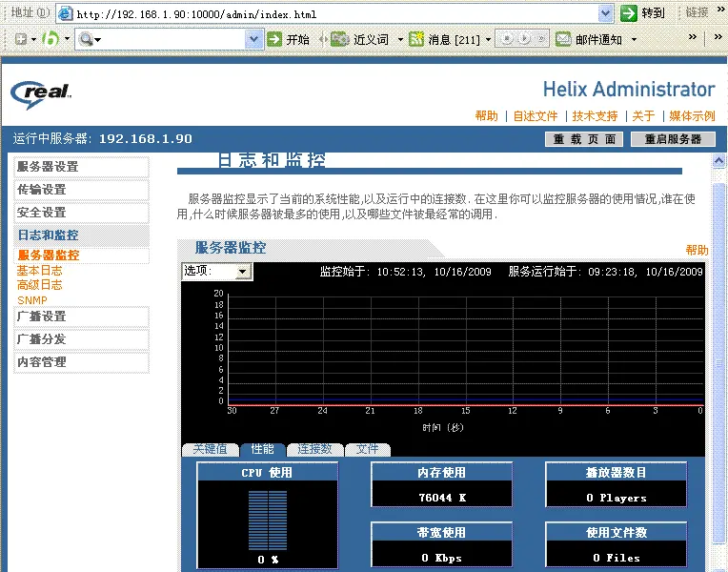Select 日志和监控 in the sidebar
Image resolution: width=728 pixels, height=572 pixels.
(81, 235)
